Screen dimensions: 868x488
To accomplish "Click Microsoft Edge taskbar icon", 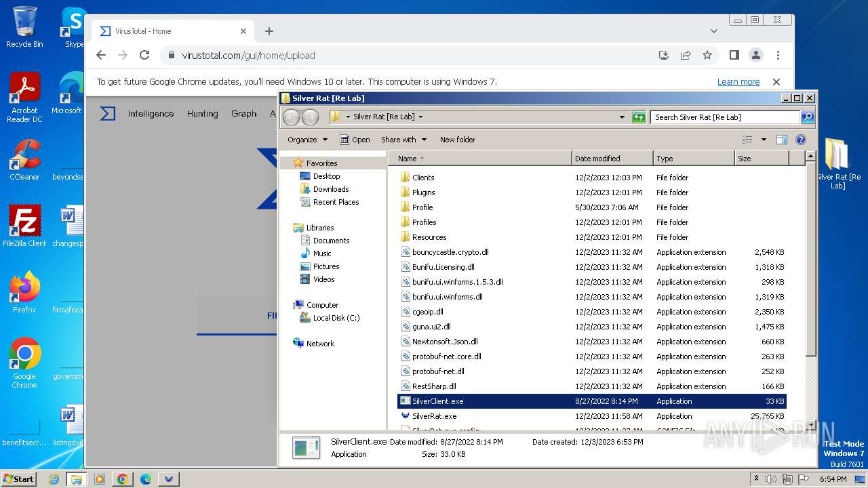I will [x=145, y=479].
